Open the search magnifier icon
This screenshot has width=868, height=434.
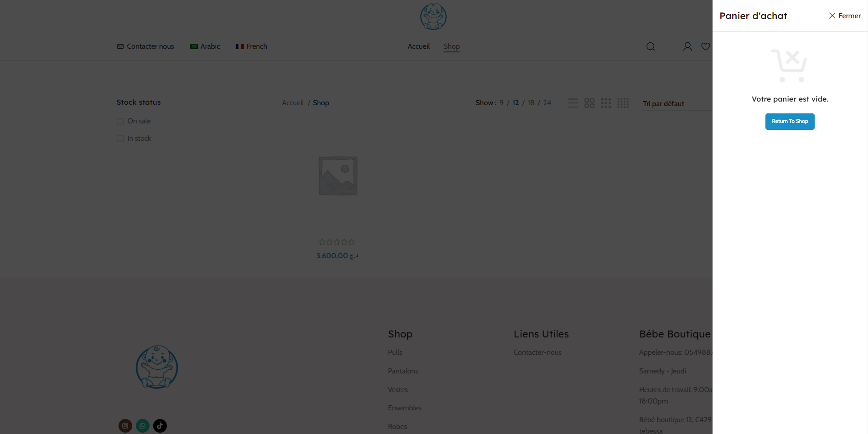pyautogui.click(x=651, y=46)
